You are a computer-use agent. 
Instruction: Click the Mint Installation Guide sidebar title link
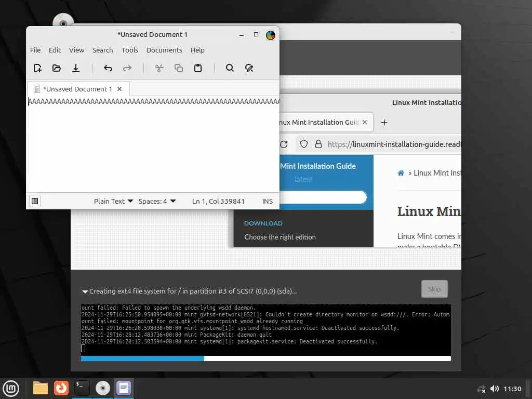(318, 166)
